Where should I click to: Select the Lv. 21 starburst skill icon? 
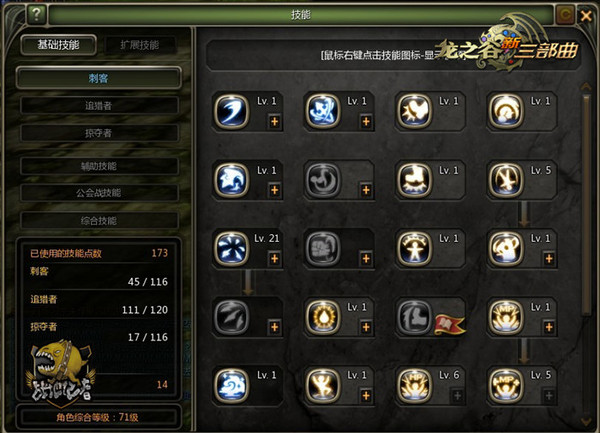click(232, 248)
